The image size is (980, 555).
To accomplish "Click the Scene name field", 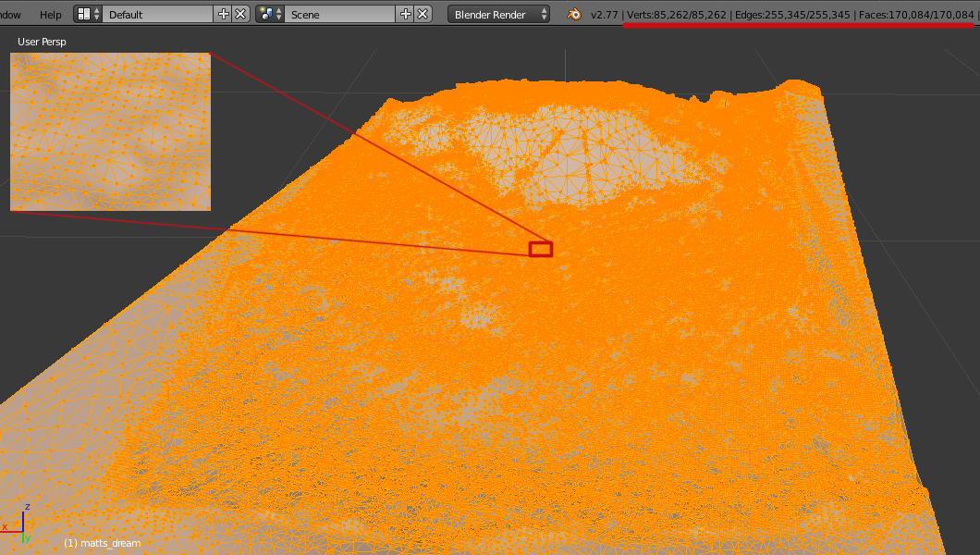I will point(339,14).
